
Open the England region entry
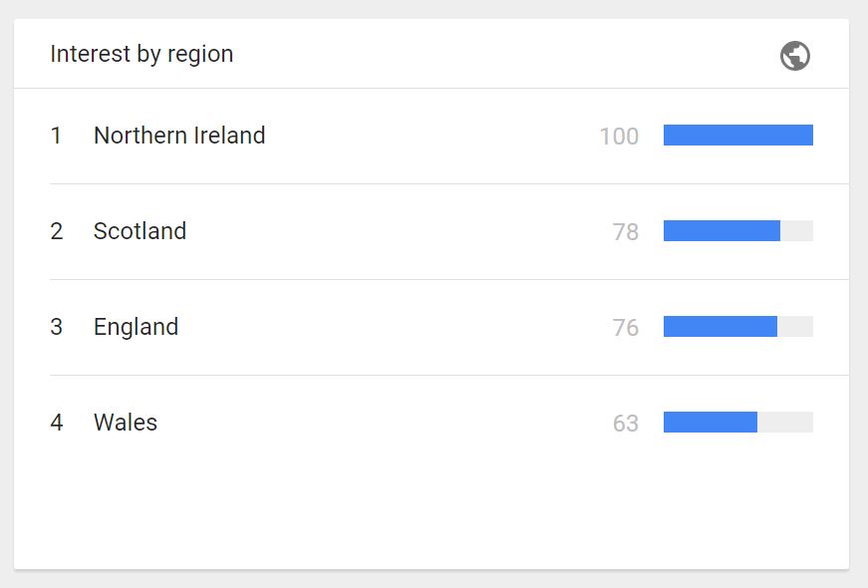pos(136,327)
